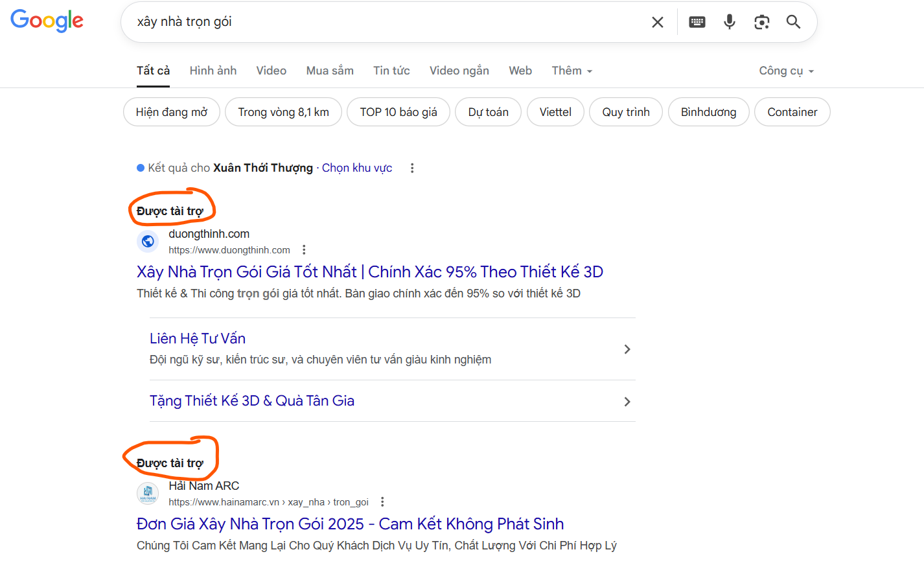Open three-dot options for hainamarc.vn ad

pyautogui.click(x=382, y=502)
